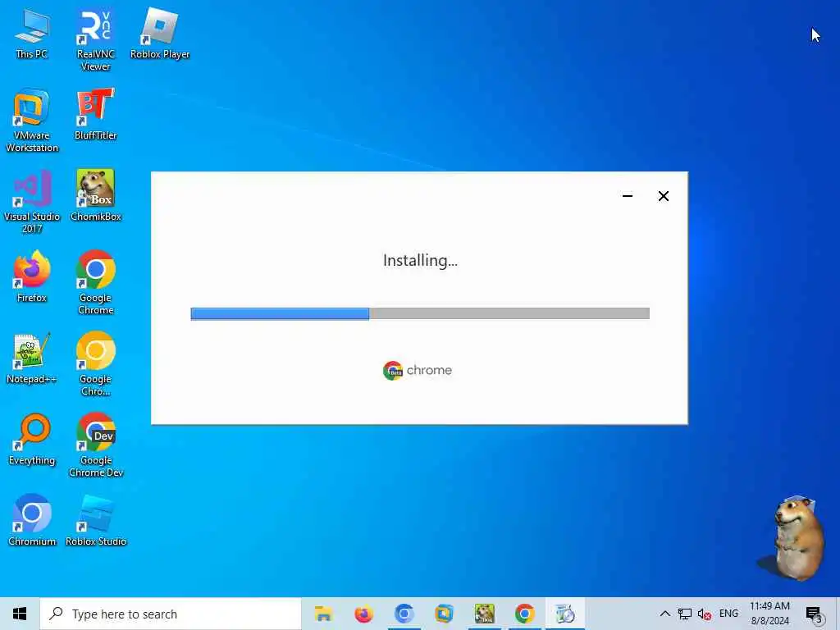Switch to the installer taskbar icon

point(564,614)
